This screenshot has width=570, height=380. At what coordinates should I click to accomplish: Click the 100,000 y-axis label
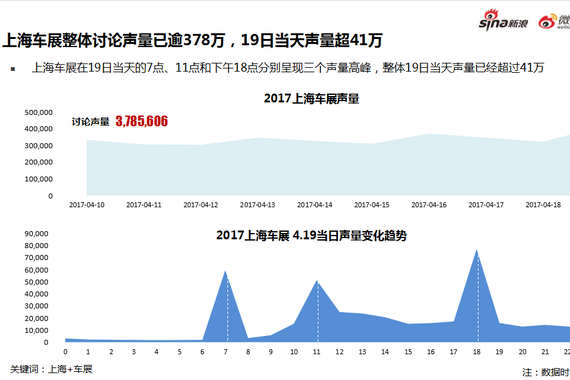(39, 179)
